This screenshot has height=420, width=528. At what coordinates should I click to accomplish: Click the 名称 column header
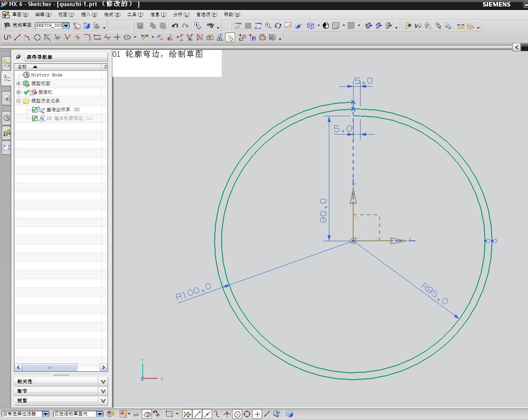pos(58,67)
